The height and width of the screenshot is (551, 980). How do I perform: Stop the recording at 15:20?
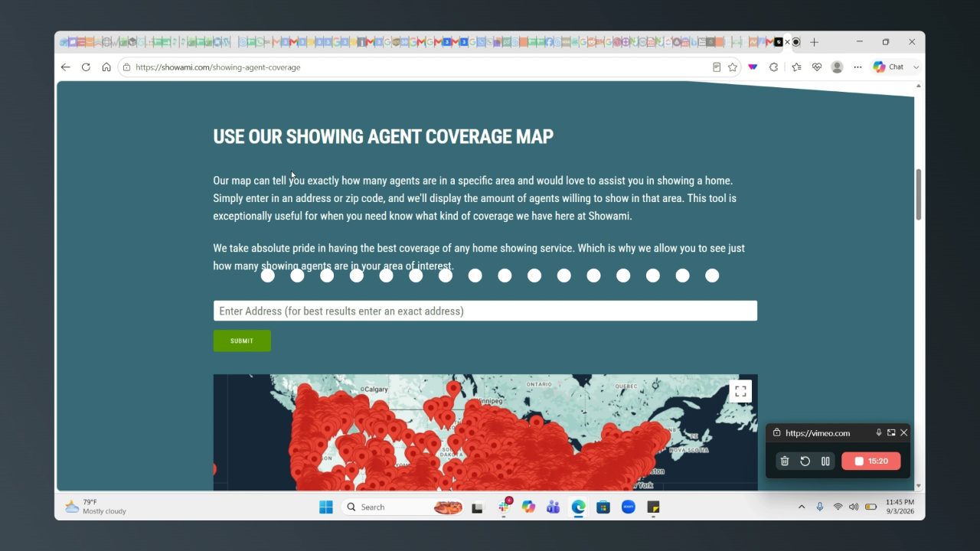(871, 461)
